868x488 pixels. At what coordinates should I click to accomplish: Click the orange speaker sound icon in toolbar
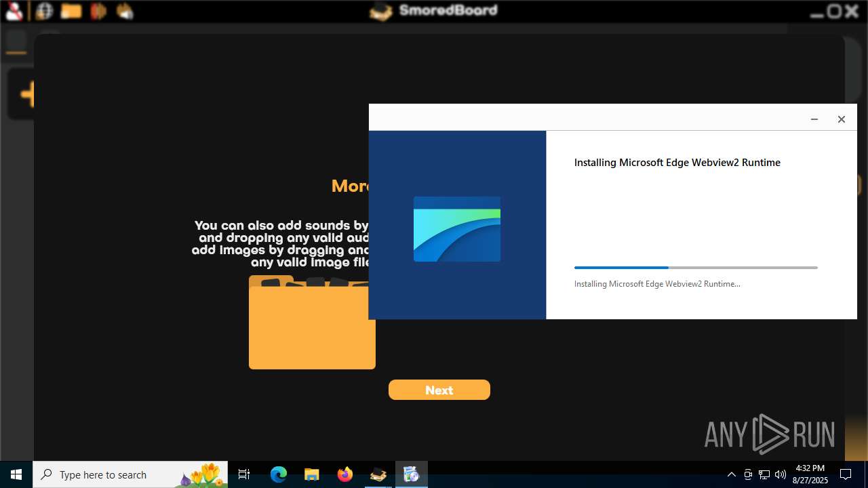98,11
